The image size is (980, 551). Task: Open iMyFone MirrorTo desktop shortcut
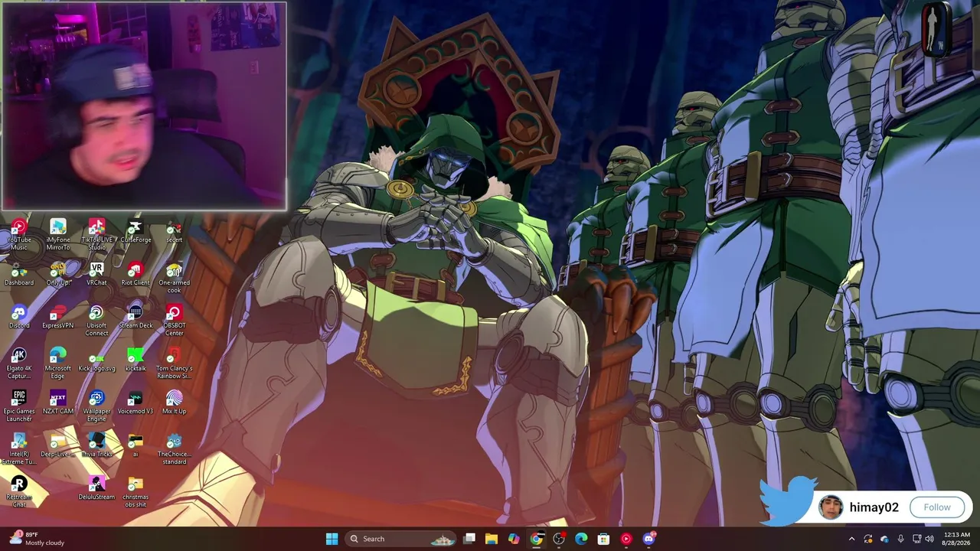point(58,234)
